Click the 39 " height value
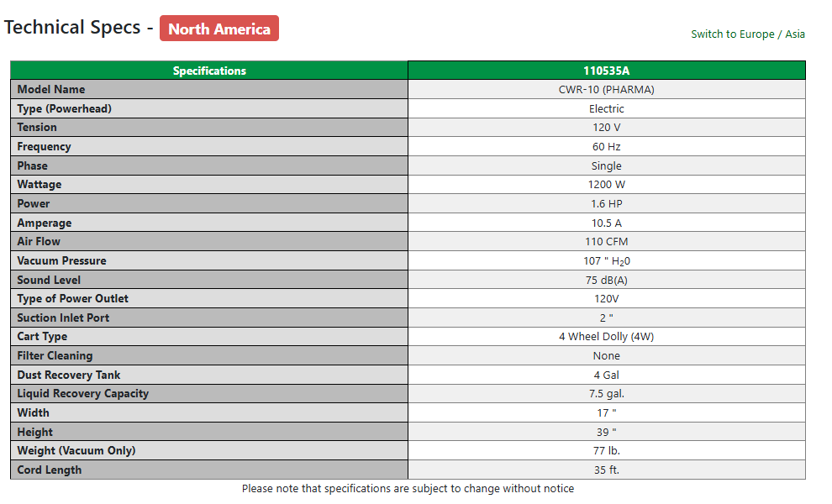Viewport: 832px width, 504px height. [607, 432]
